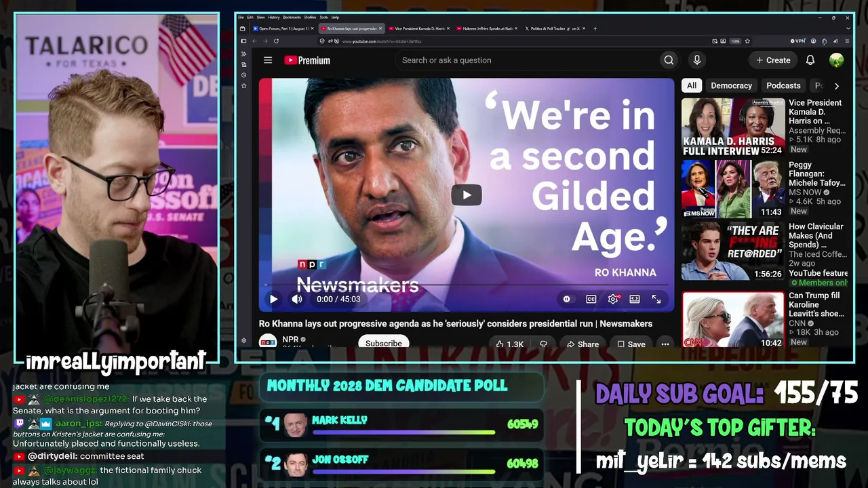Viewport: 868px width, 488px height.
Task: Open the Can Trump fill CNN video thumbnail
Action: [732, 319]
